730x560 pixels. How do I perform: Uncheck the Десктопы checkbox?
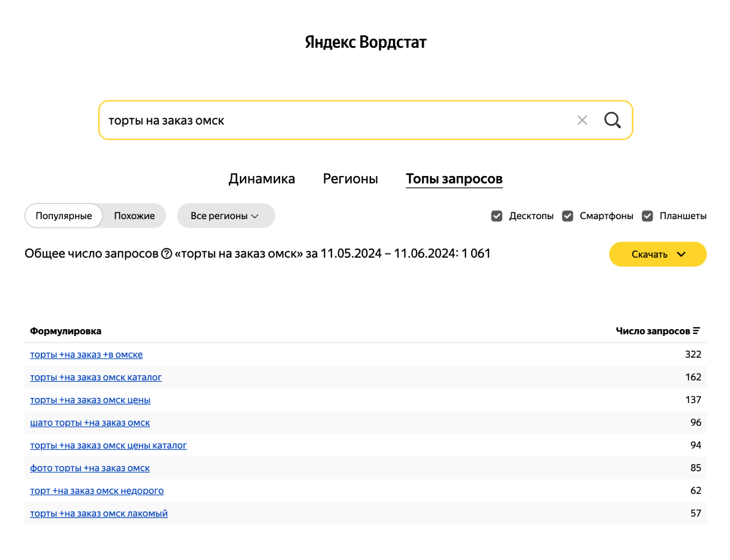pyautogui.click(x=497, y=216)
